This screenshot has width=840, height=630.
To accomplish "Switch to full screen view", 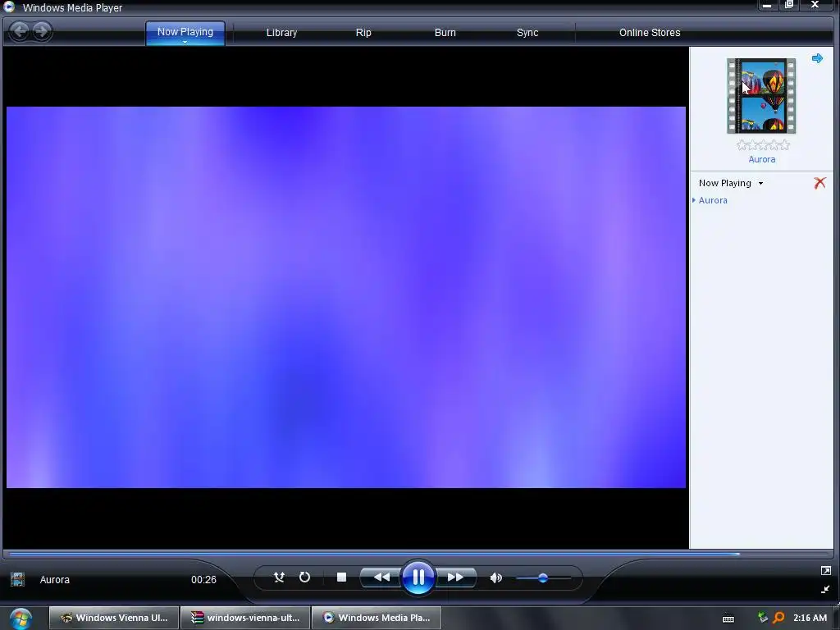I will pyautogui.click(x=825, y=571).
